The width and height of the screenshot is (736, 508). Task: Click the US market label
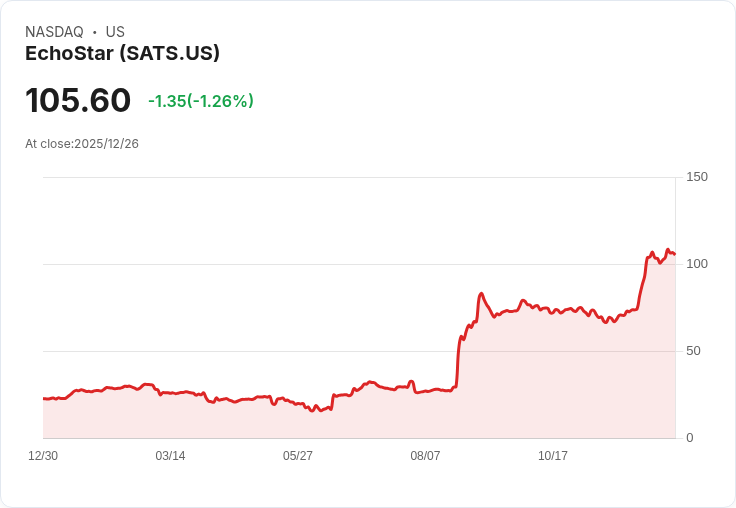tap(115, 32)
